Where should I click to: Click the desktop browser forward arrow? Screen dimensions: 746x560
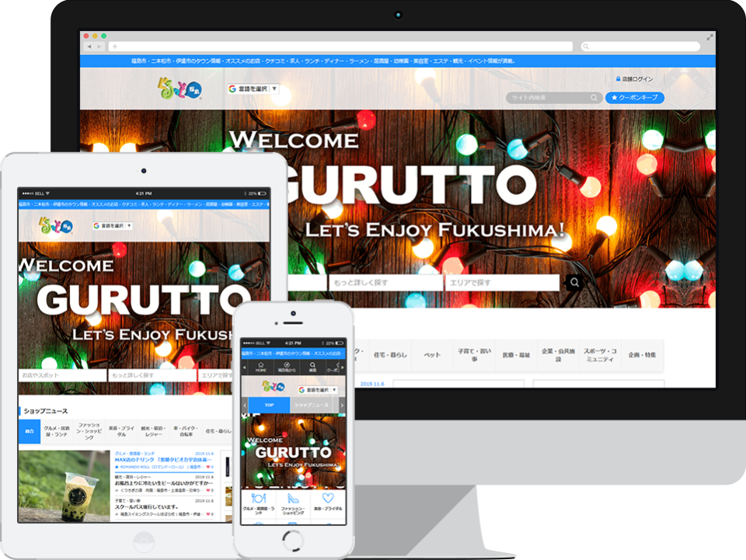pyautogui.click(x=99, y=47)
